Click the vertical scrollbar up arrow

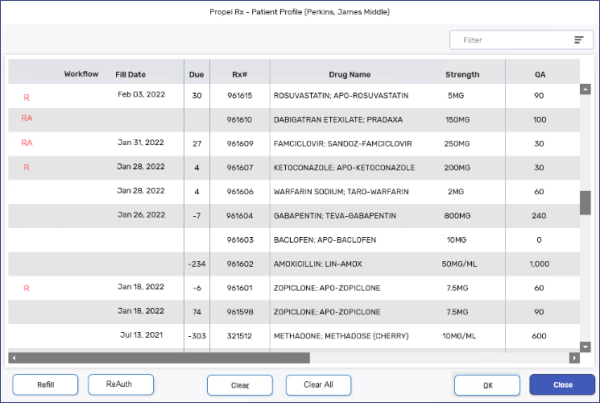click(x=585, y=89)
